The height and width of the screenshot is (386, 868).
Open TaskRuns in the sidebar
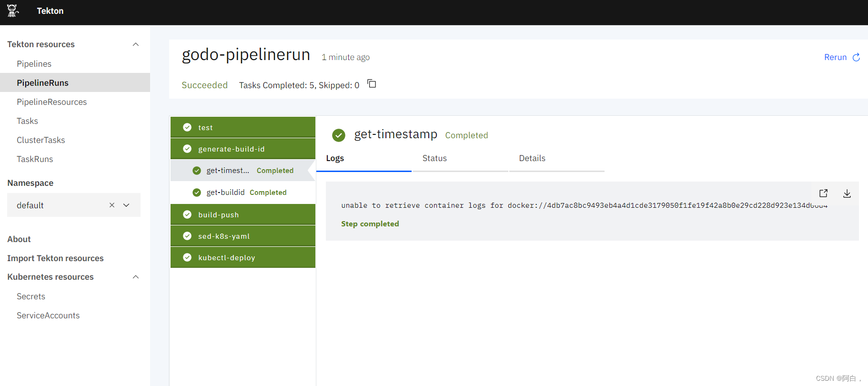75,159
